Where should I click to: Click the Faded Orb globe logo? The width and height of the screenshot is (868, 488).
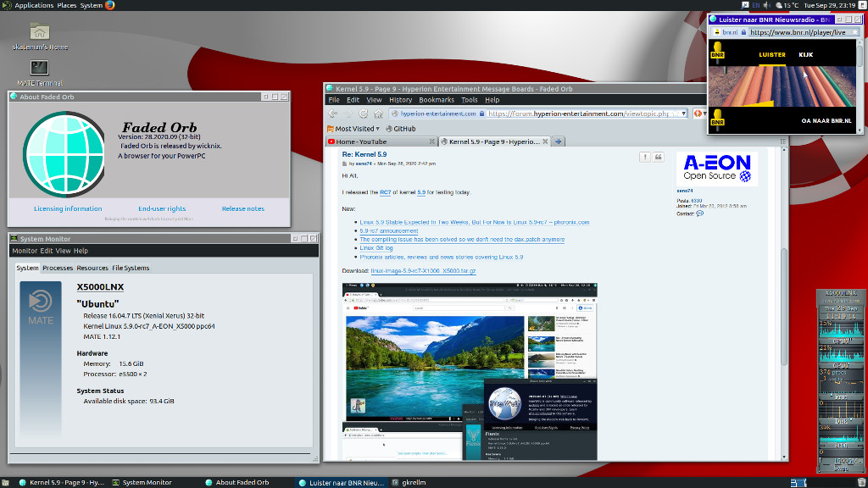[x=64, y=154]
